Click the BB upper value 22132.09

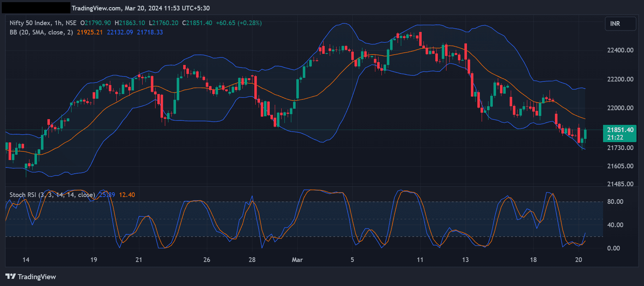coord(120,32)
